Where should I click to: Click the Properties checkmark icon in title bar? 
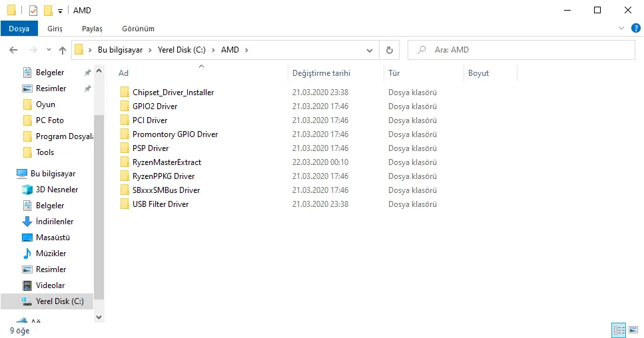33,10
